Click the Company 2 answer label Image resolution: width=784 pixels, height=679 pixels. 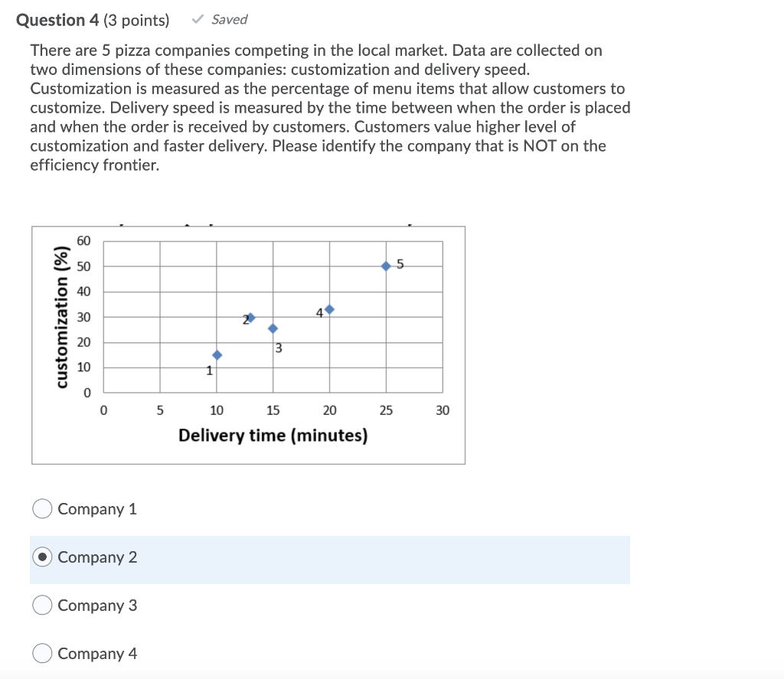click(x=96, y=557)
